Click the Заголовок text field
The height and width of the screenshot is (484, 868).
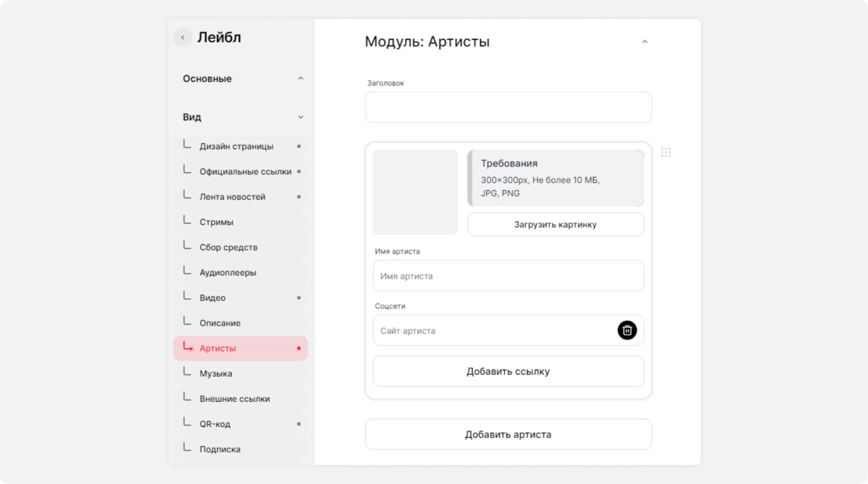pyautogui.click(x=508, y=107)
